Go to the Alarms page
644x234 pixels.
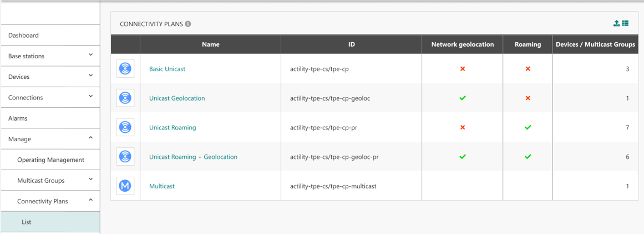[18, 118]
